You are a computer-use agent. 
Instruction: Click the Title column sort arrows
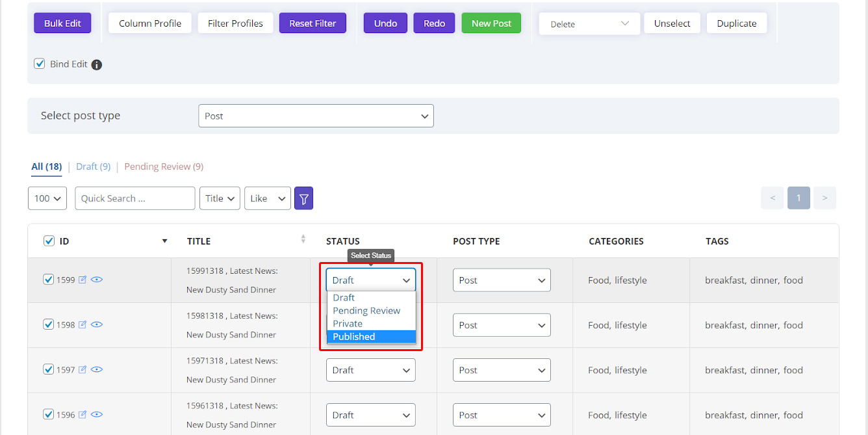(303, 239)
